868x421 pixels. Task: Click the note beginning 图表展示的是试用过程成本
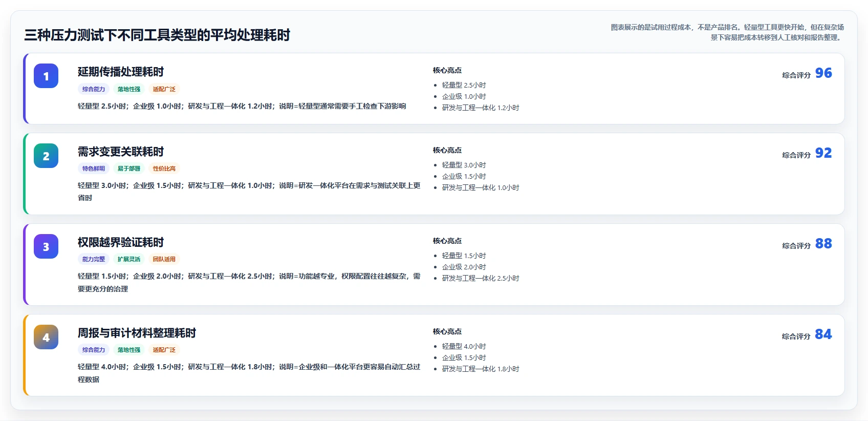tap(727, 32)
